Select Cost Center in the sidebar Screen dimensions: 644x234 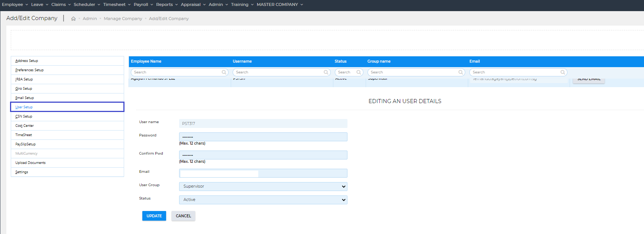pos(67,126)
